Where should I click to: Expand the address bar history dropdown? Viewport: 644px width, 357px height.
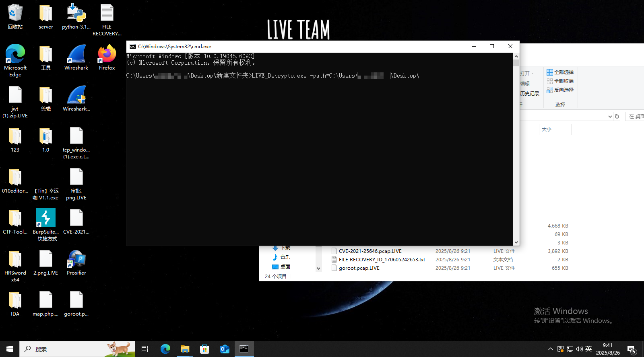point(610,117)
